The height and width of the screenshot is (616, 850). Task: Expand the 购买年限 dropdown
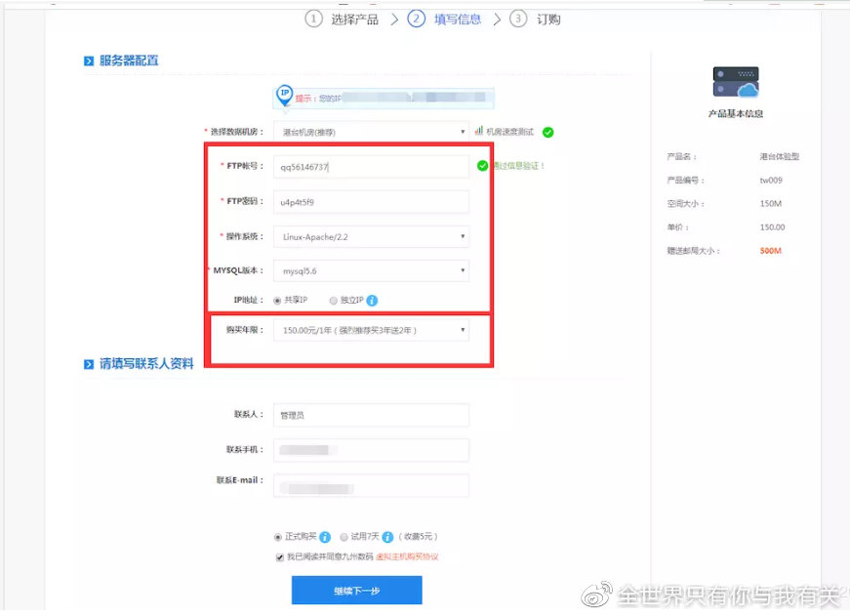point(371,330)
